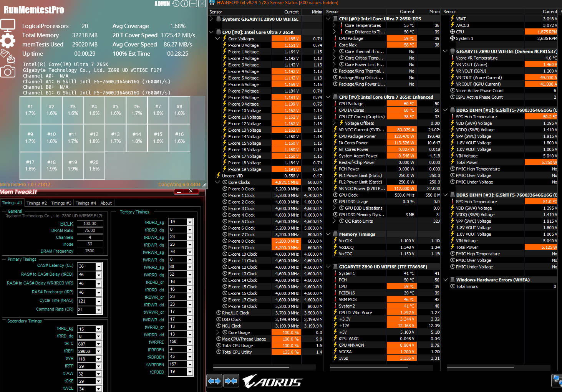This screenshot has height=392, width=562.
Task: Click the icon beside Vcore Active Phase Count
Action: pos(453,91)
